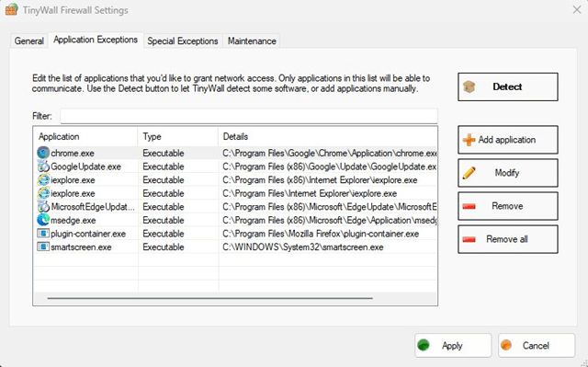
Task: Click Executable type in chrome.exe row
Action: pos(164,153)
